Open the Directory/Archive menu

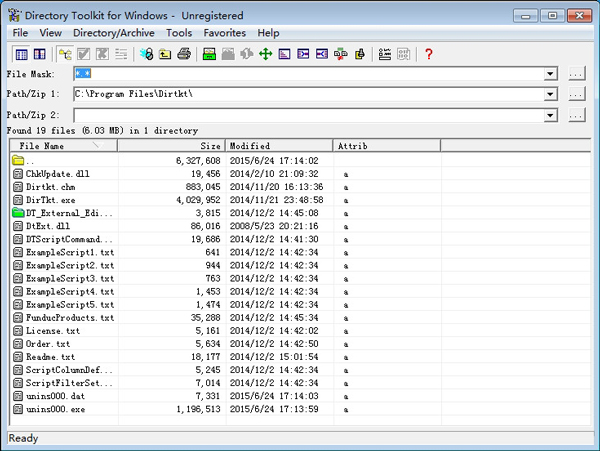tap(114, 33)
